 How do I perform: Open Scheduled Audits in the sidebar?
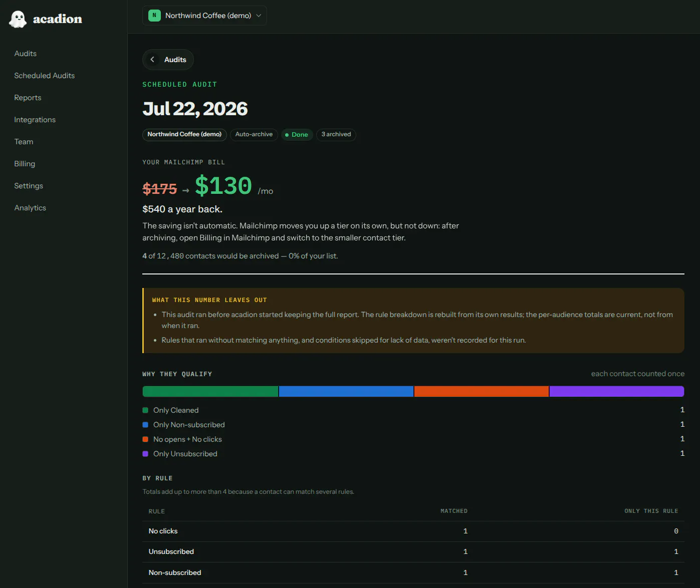[45, 76]
